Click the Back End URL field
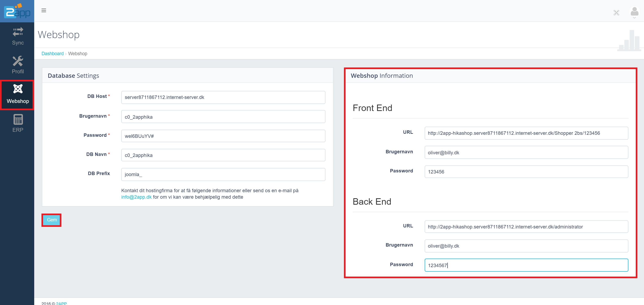 526,227
